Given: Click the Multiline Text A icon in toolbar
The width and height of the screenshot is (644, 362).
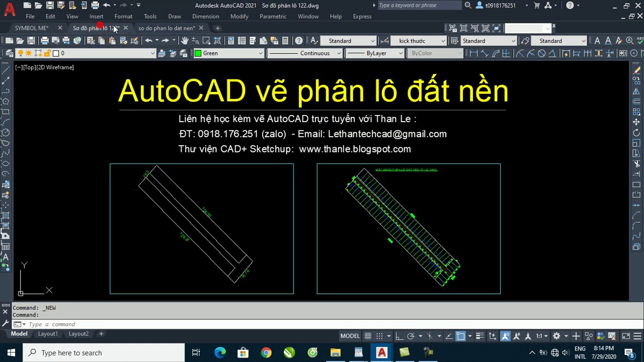Looking at the screenshot, I should 597,41.
